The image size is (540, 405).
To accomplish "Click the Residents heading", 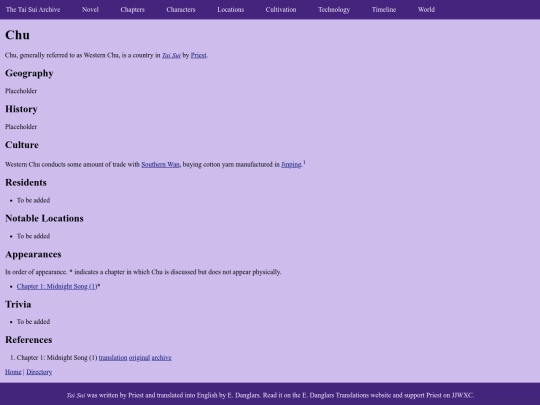I will pos(26,183).
